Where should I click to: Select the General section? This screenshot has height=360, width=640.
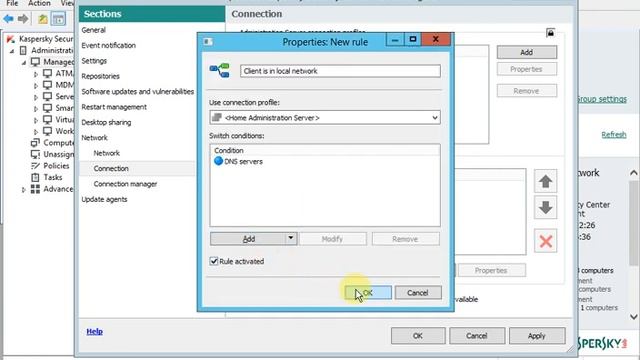(93, 30)
